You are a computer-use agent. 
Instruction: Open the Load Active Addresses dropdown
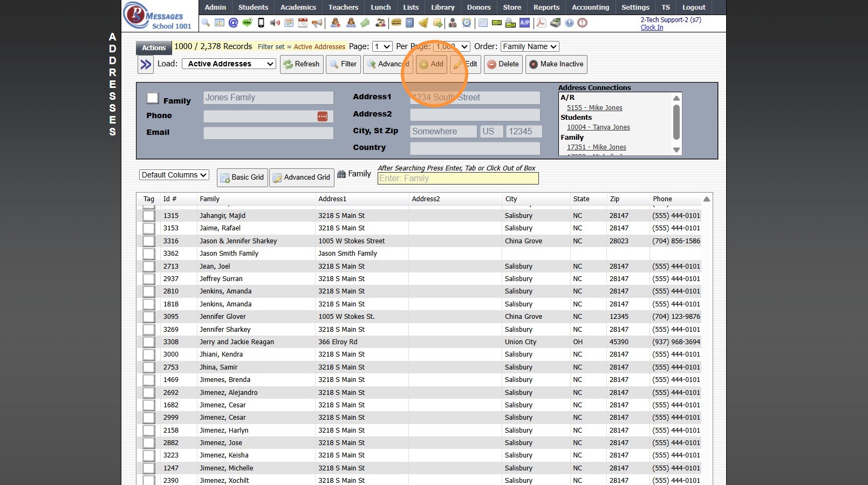pyautogui.click(x=229, y=64)
